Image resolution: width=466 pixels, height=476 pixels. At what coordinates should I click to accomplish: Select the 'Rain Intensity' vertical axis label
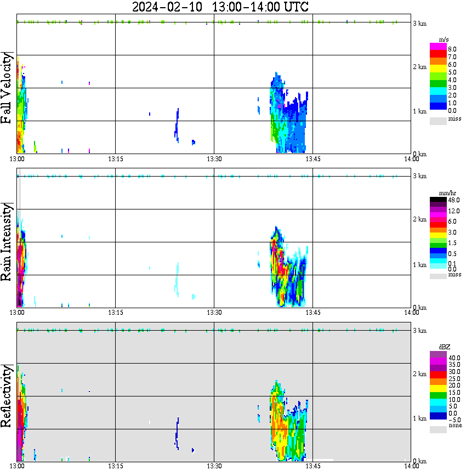[x=6, y=242]
